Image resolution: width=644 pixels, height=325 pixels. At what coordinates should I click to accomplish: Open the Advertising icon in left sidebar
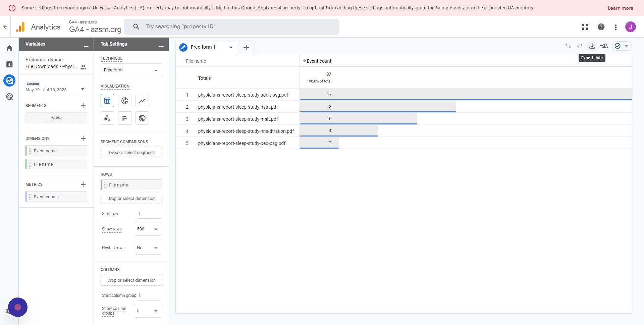coord(9,97)
